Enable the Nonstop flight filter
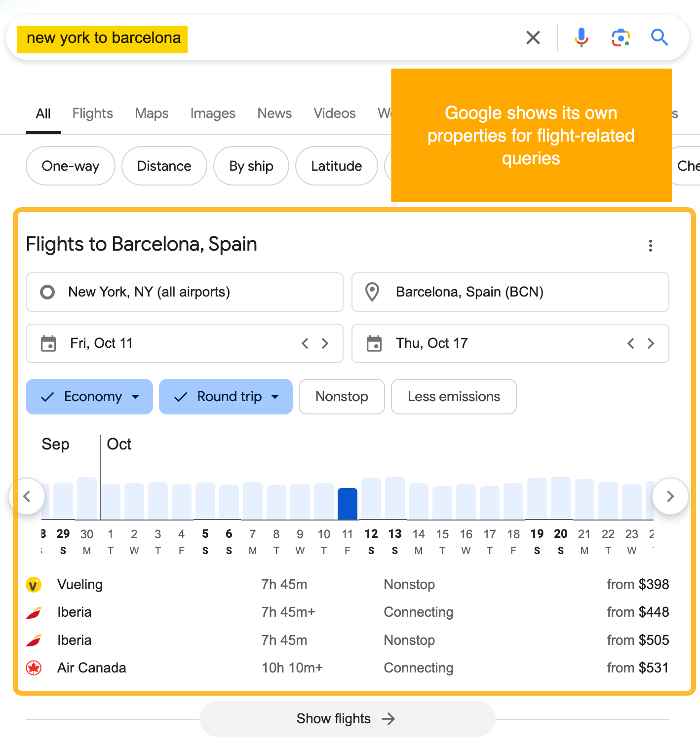The height and width of the screenshot is (745, 700). coord(342,397)
